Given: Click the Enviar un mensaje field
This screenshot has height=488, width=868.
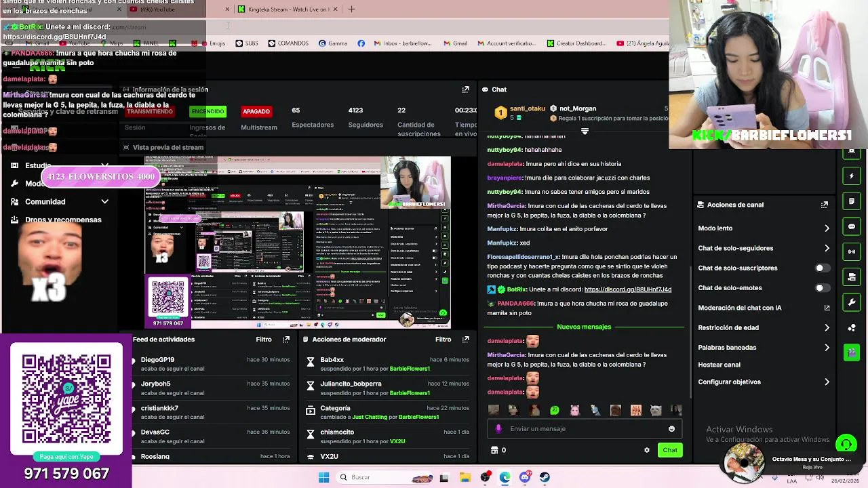Looking at the screenshot, I should [584, 429].
